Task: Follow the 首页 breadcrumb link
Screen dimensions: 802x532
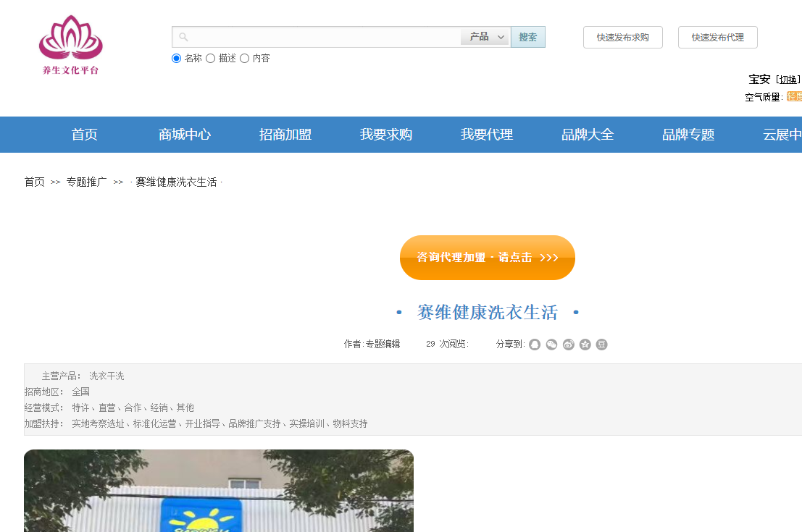Action: pos(35,182)
